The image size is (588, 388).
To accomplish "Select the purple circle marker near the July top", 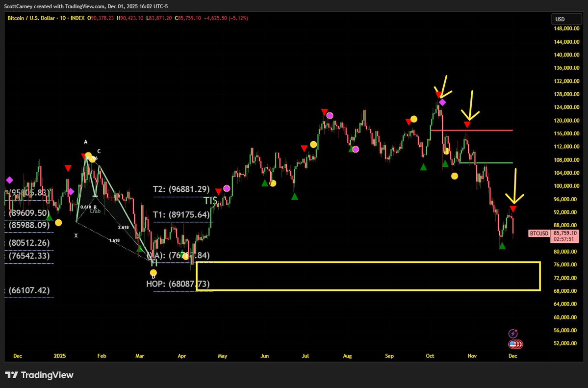I will [x=330, y=114].
